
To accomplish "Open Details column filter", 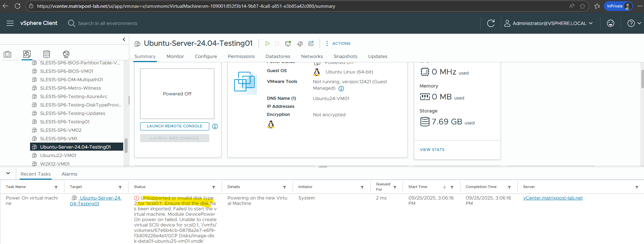I will (285, 187).
